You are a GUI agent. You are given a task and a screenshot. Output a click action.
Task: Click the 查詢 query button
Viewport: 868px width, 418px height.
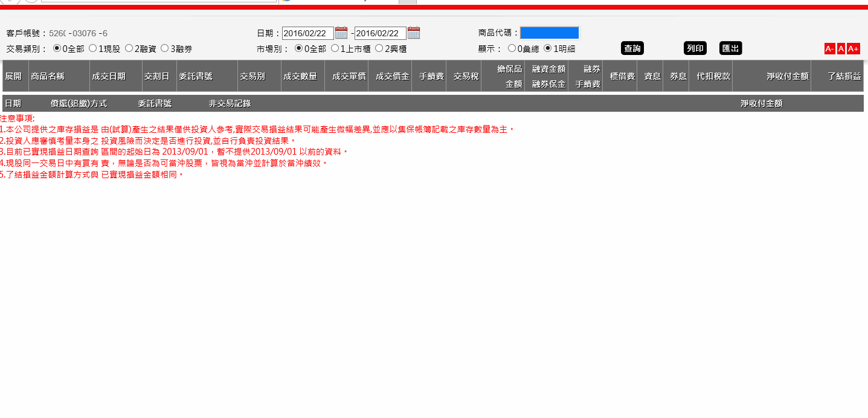632,48
